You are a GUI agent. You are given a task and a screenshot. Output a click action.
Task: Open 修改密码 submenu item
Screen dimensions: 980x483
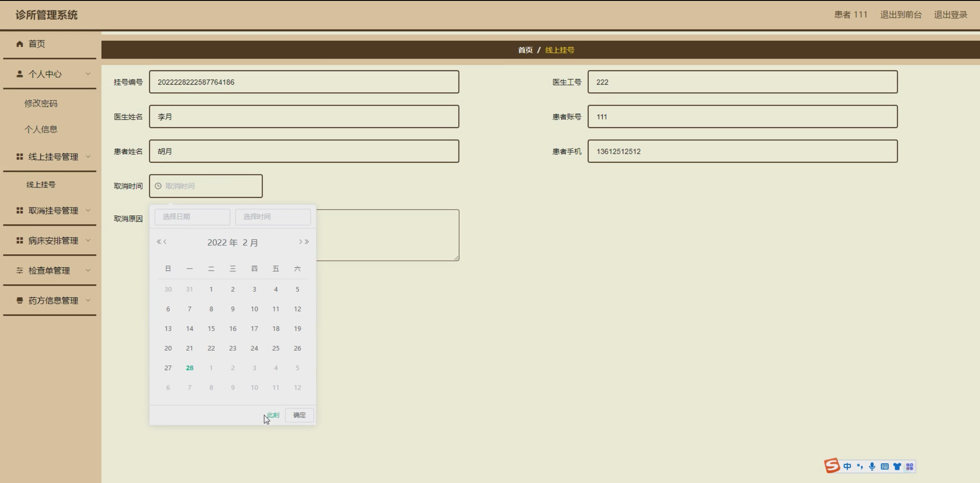coord(41,103)
